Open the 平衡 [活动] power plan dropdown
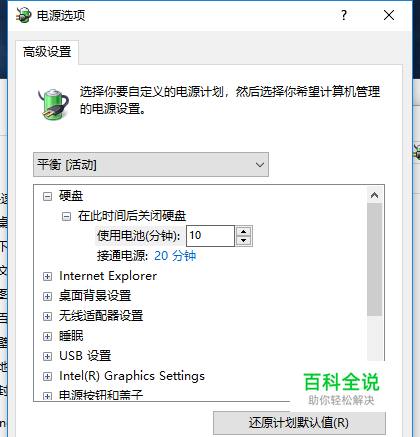420x437 pixels. (x=151, y=165)
